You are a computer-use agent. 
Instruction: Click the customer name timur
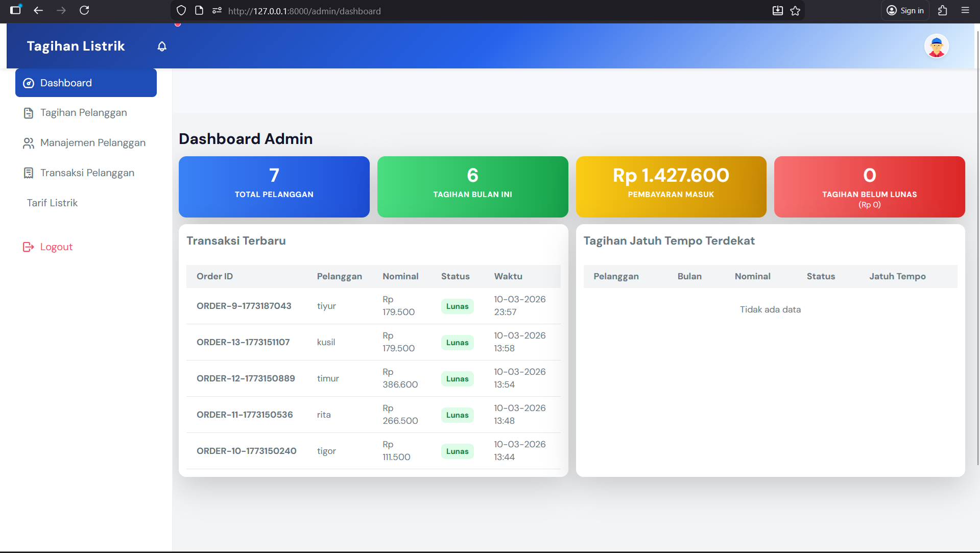point(328,378)
